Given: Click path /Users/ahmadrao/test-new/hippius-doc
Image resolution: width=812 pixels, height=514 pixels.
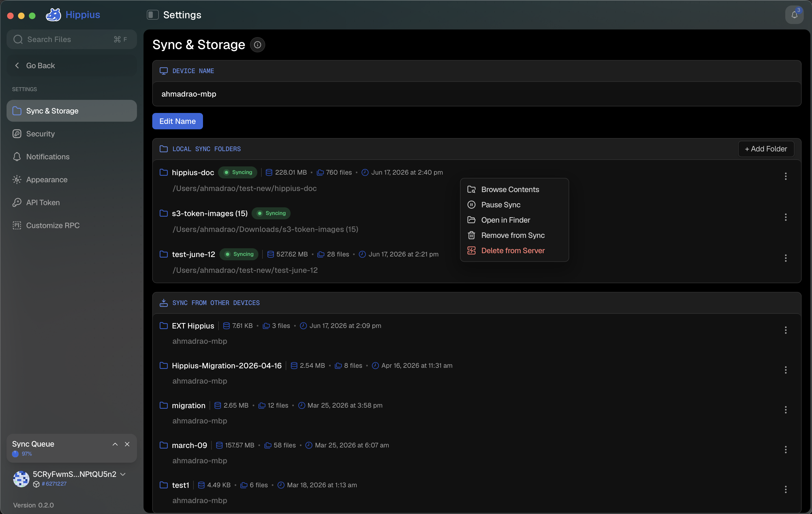Looking at the screenshot, I should point(244,189).
